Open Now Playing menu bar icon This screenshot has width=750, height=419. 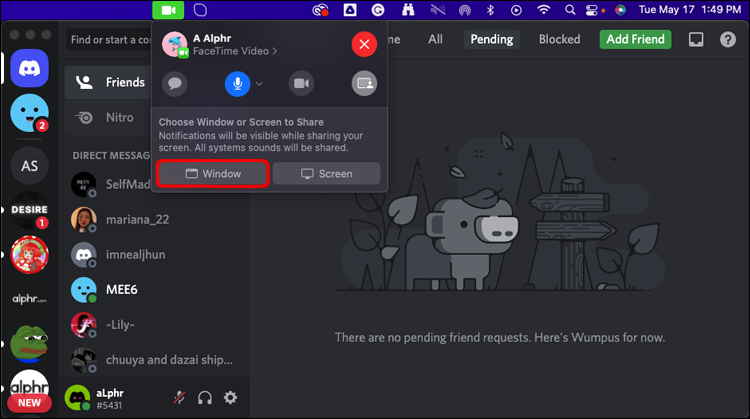click(516, 10)
